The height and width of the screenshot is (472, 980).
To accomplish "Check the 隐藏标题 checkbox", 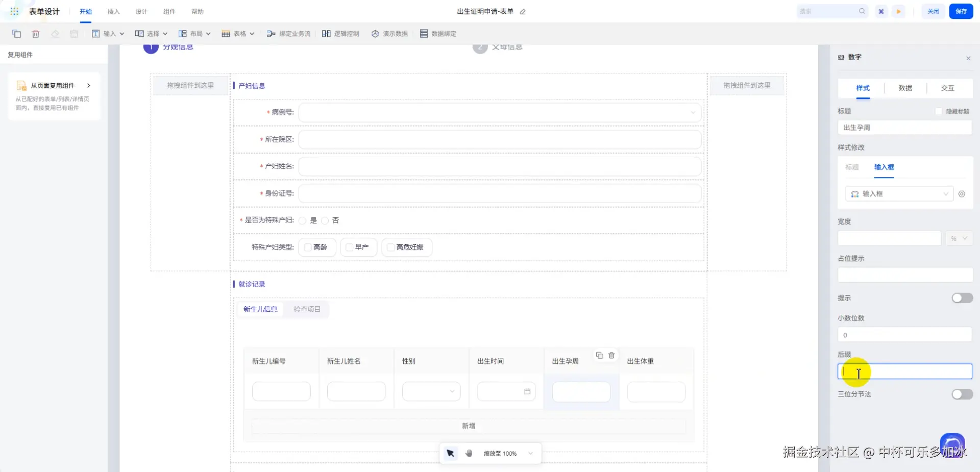I will pyautogui.click(x=938, y=111).
